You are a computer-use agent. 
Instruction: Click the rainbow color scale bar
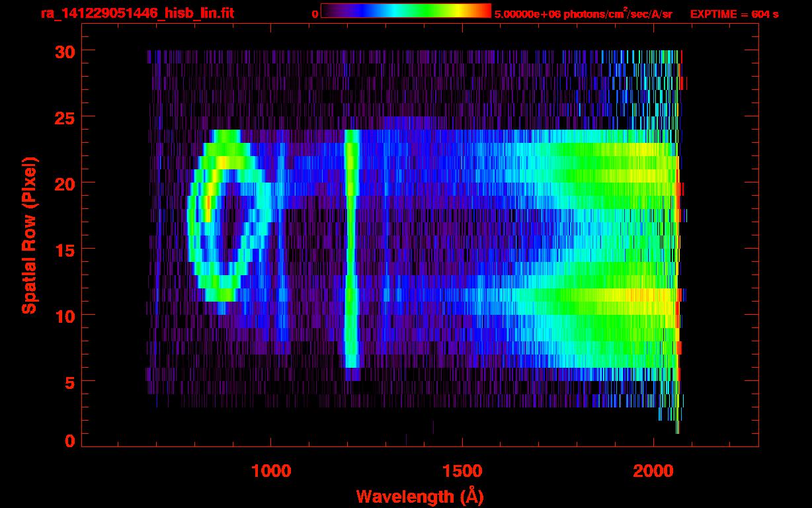pos(406,11)
